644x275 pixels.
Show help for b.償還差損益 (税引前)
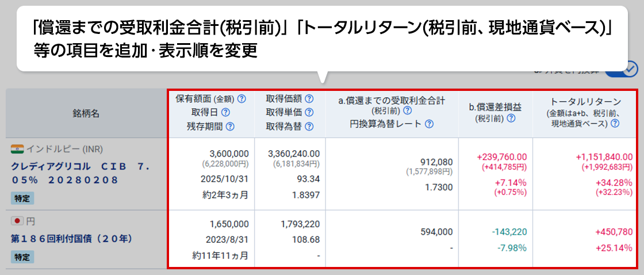coord(511,118)
